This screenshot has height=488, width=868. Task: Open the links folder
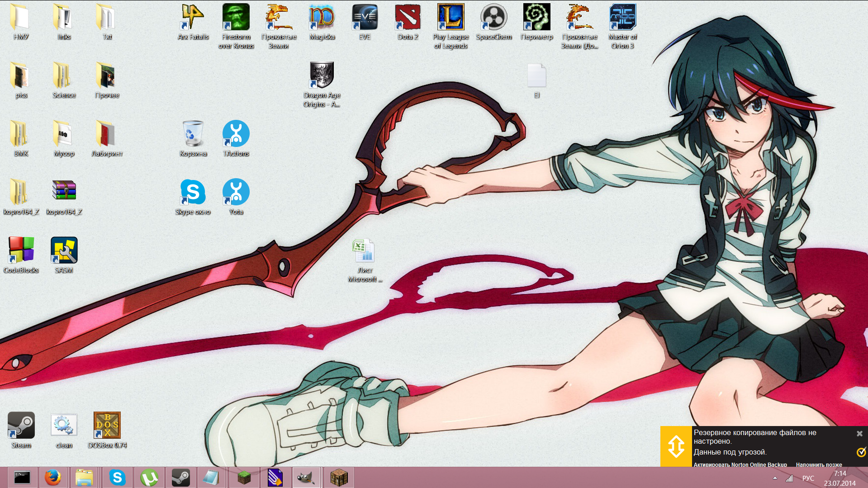coord(64,22)
